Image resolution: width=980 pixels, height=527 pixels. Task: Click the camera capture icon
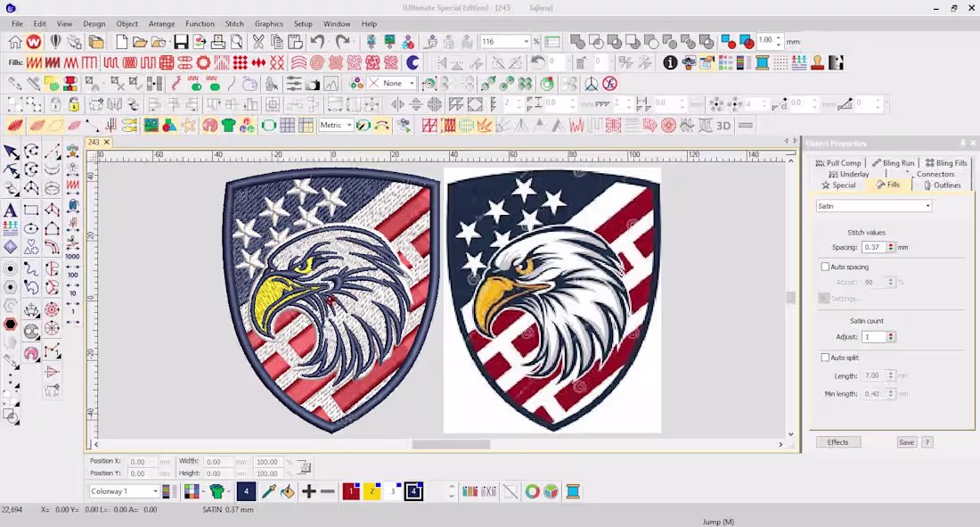click(313, 84)
